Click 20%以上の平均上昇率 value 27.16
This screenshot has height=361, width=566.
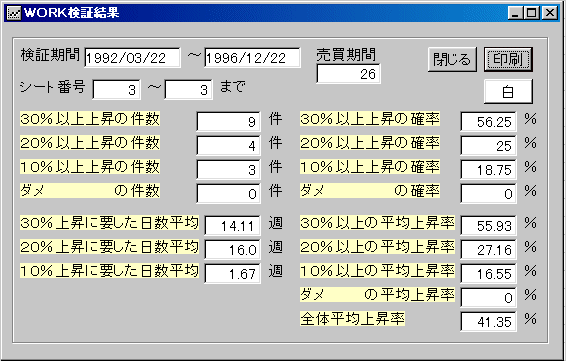[x=488, y=249]
